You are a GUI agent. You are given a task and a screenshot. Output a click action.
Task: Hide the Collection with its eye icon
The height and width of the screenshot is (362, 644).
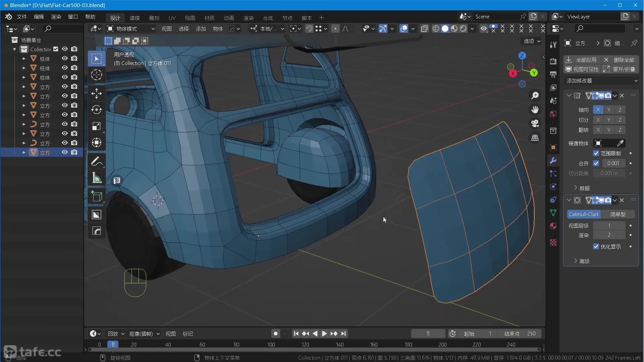[x=65, y=49]
